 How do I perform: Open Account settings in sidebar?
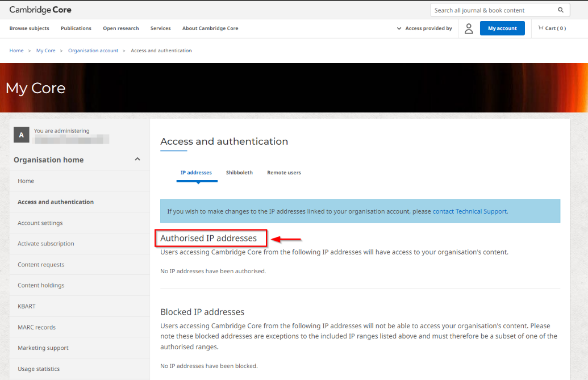click(x=80, y=223)
